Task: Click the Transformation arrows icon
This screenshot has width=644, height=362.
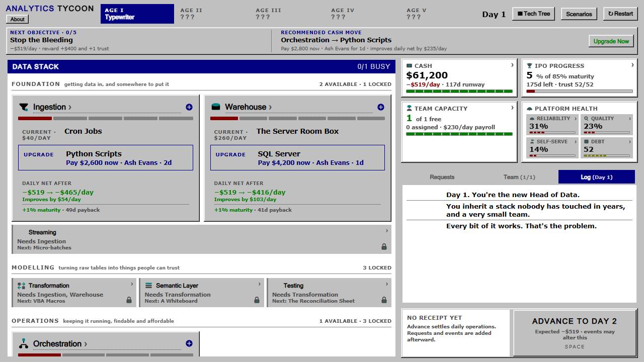Action: pyautogui.click(x=21, y=286)
